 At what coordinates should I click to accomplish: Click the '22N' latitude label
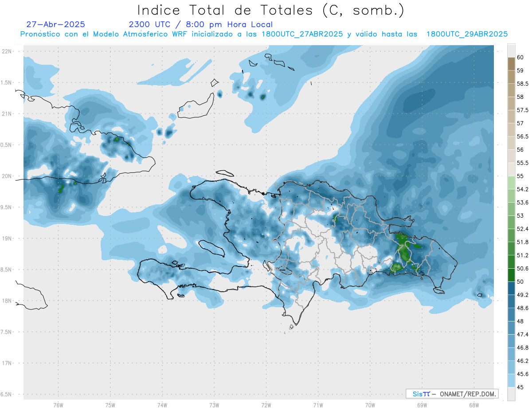7,51
